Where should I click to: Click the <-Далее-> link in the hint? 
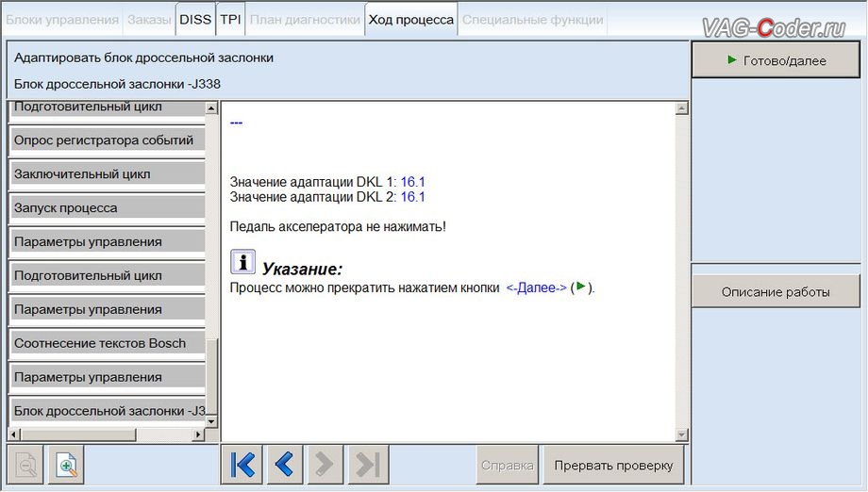536,288
